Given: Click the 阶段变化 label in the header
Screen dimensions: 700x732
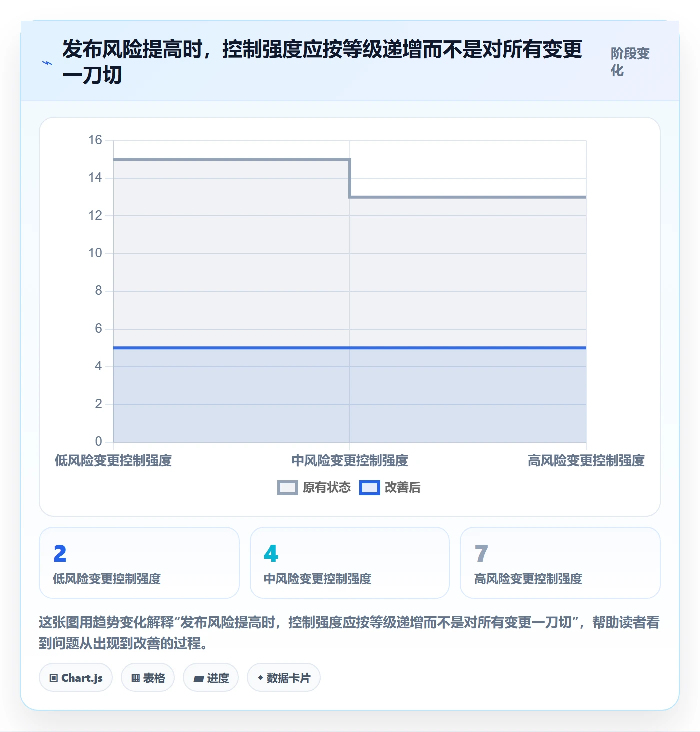Looking at the screenshot, I should 630,62.
